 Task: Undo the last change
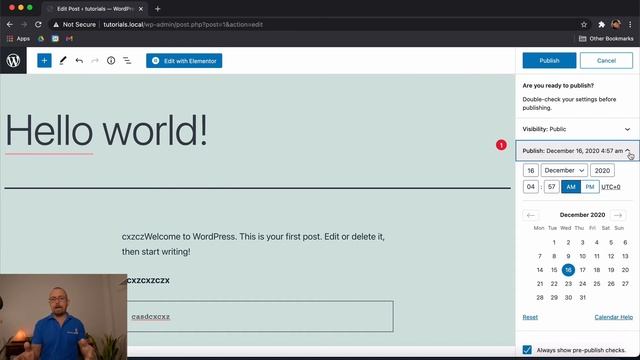[x=79, y=60]
